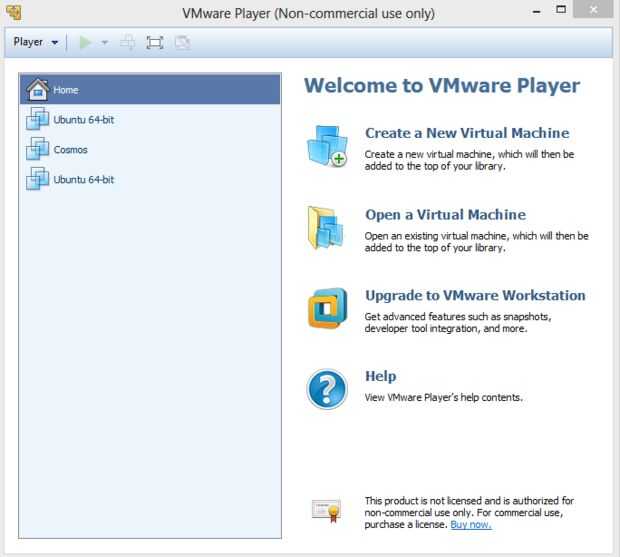Select the Cosmos virtual machine

[x=150, y=149]
